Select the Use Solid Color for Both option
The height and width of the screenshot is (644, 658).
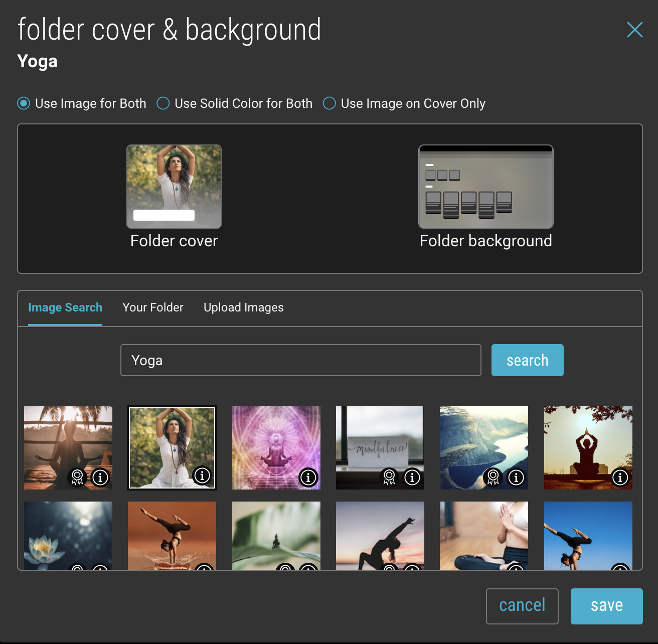tap(163, 103)
